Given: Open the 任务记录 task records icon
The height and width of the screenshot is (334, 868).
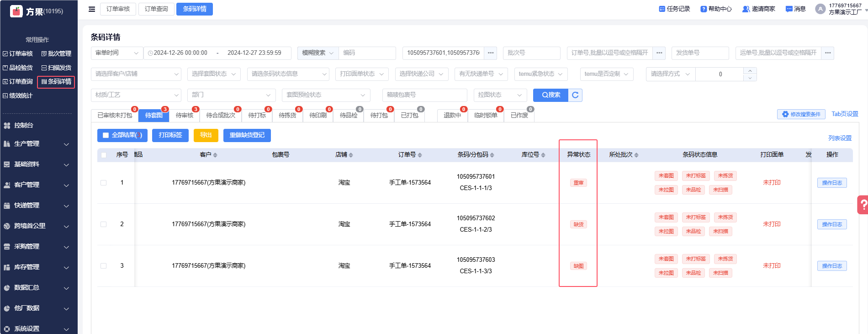Looking at the screenshot, I should click(x=662, y=9).
